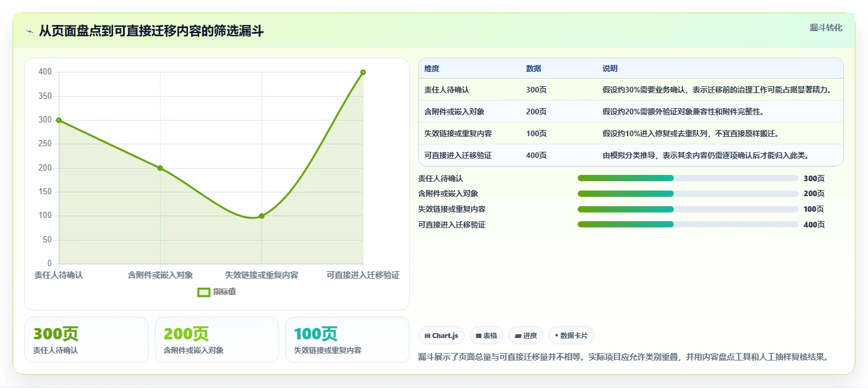Click the chart data point at 100 for 失效链接或重复内容
Image resolution: width=868 pixels, height=388 pixels.
point(262,216)
